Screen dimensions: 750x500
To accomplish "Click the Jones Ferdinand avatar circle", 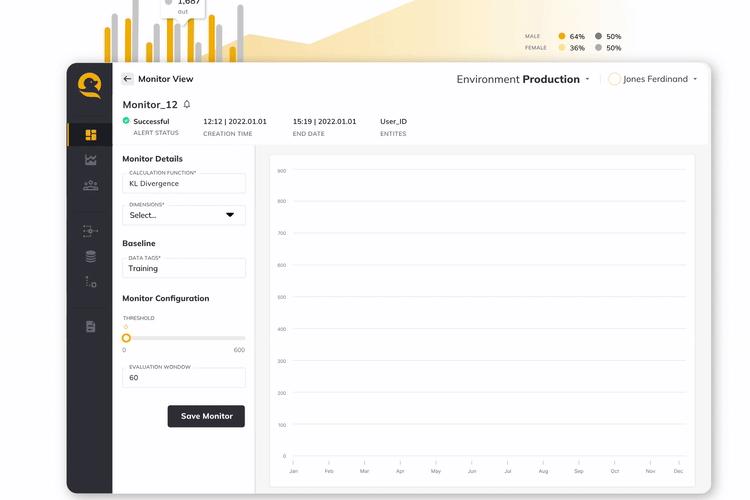I will click(x=614, y=79).
